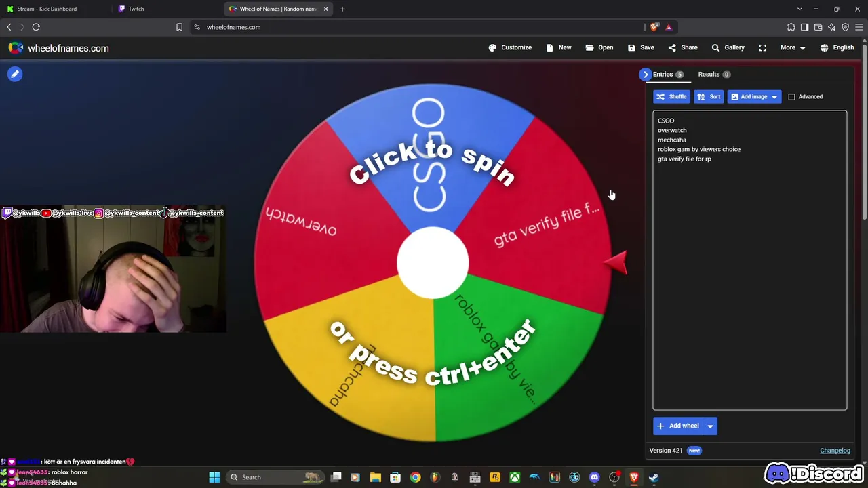Open the Discord app from the taskbar
Viewport: 868px width, 488px height.
click(594, 477)
